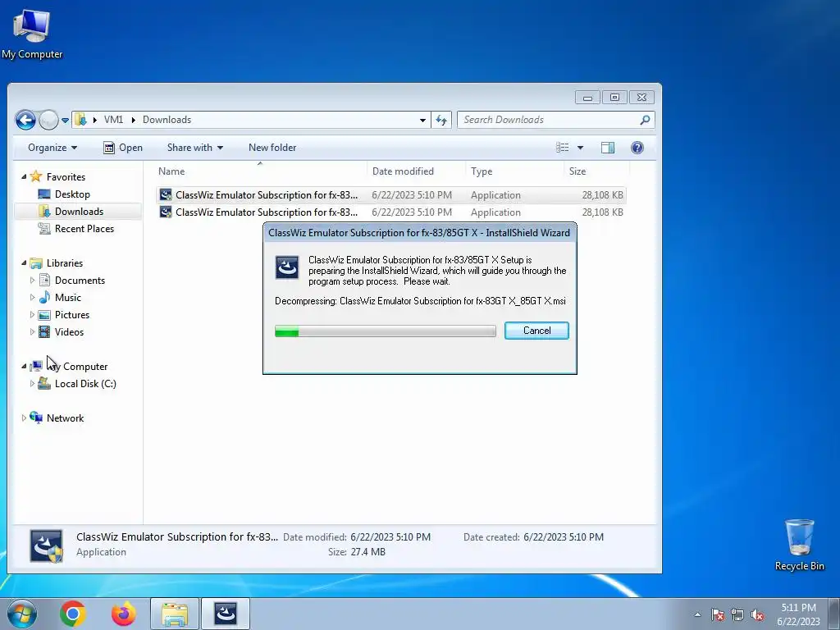Select Local Disk (C:) in navigation pane
Image resolution: width=840 pixels, height=630 pixels.
(x=85, y=384)
